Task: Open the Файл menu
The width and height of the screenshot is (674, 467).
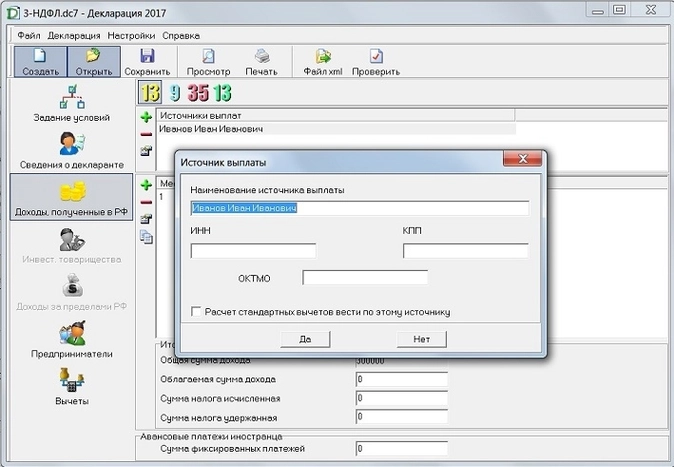Action: coord(28,36)
